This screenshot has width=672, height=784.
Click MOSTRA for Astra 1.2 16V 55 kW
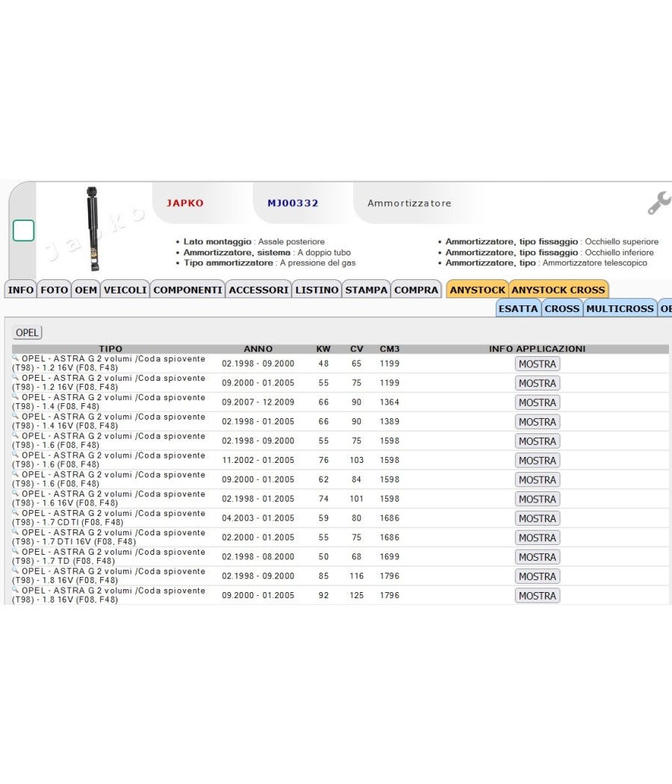[538, 383]
